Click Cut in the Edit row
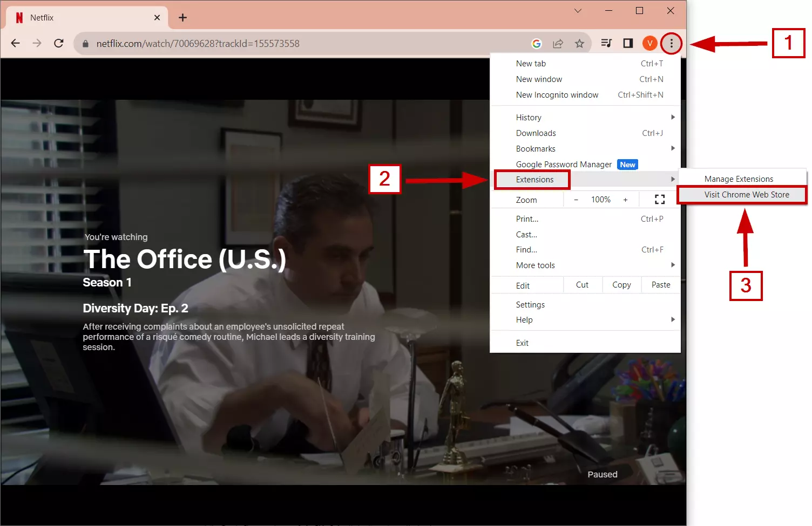 582,285
